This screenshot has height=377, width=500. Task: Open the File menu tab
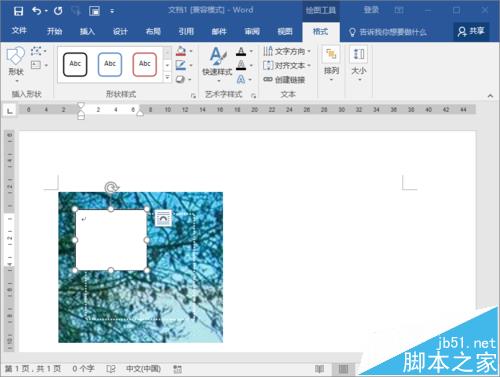19,31
